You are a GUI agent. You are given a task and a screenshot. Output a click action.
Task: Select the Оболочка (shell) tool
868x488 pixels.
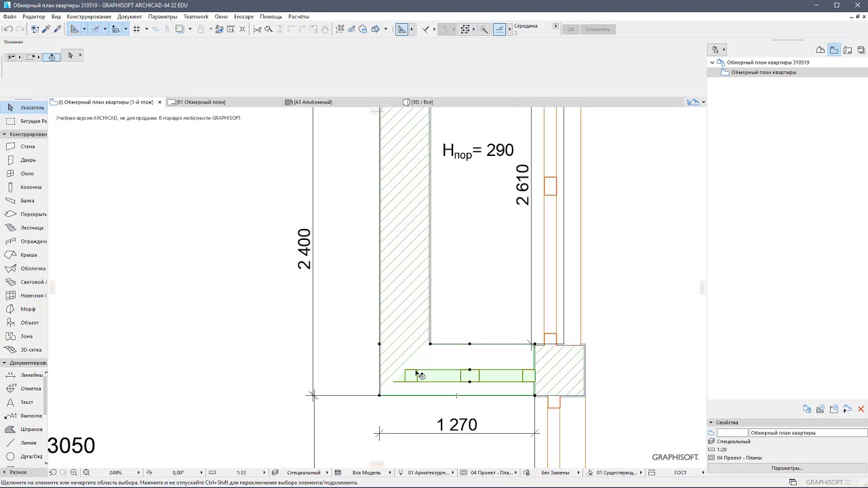(24, 268)
